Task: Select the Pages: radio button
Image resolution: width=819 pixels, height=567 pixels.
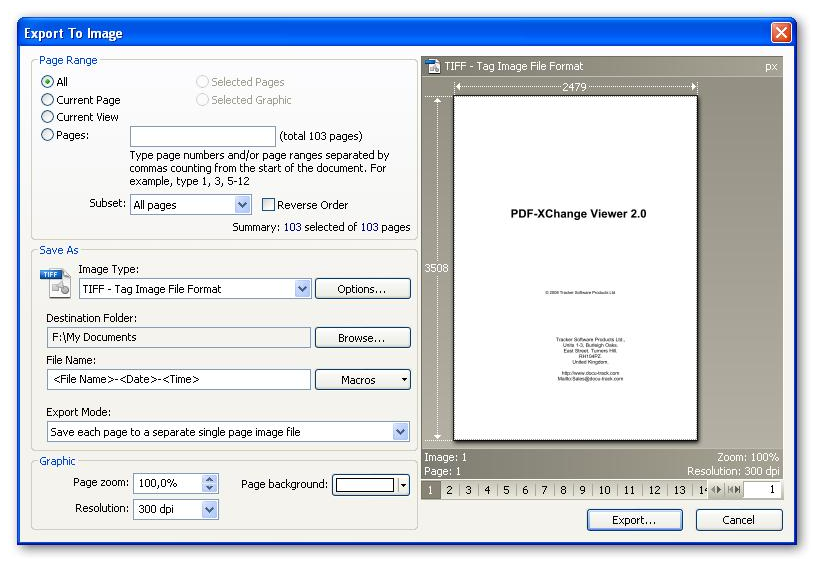Action: click(47, 135)
